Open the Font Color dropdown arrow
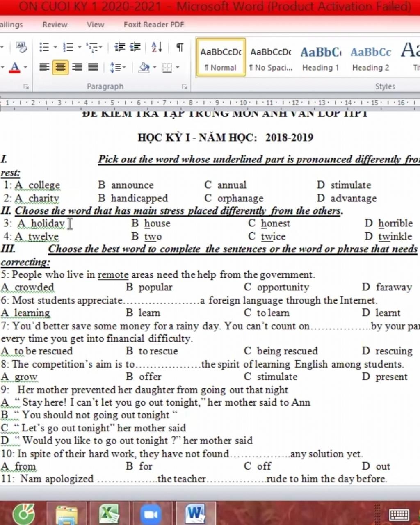 25,67
